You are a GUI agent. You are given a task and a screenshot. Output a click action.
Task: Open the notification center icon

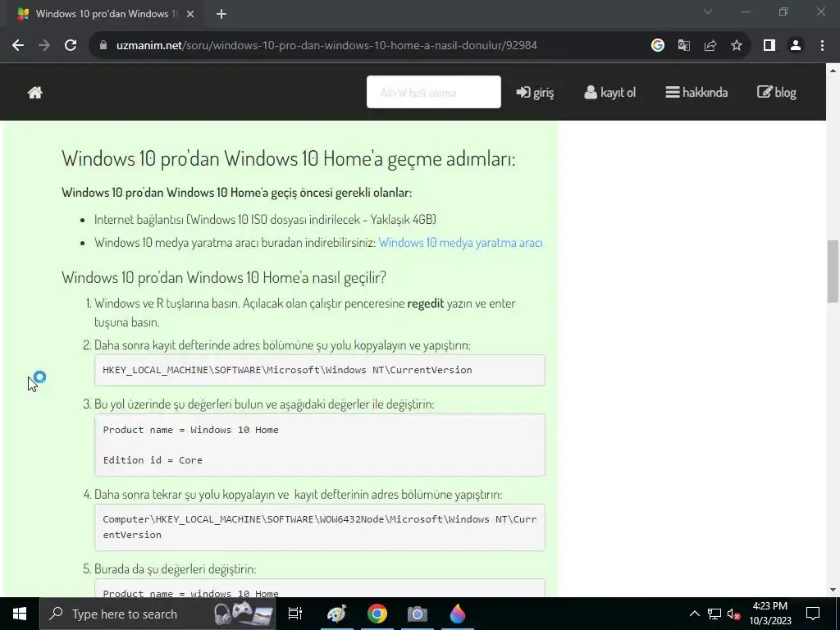813,614
